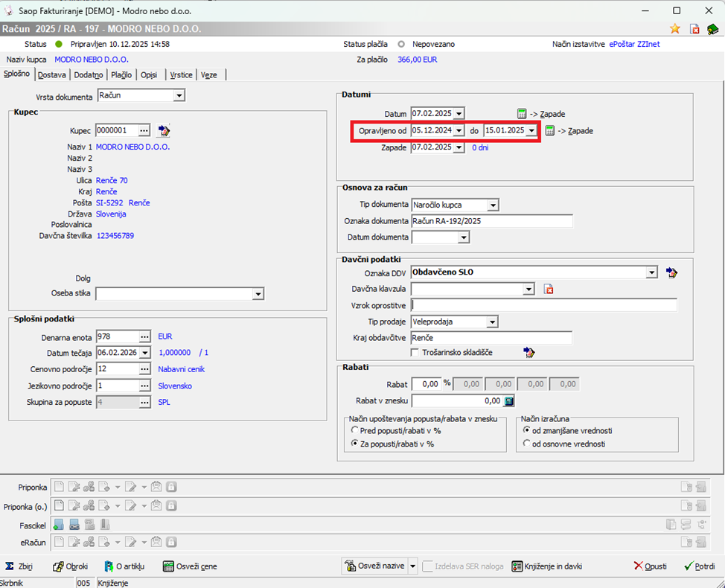Open Kupec lookup ellipsis button
The width and height of the screenshot is (725, 588).
[x=144, y=131]
